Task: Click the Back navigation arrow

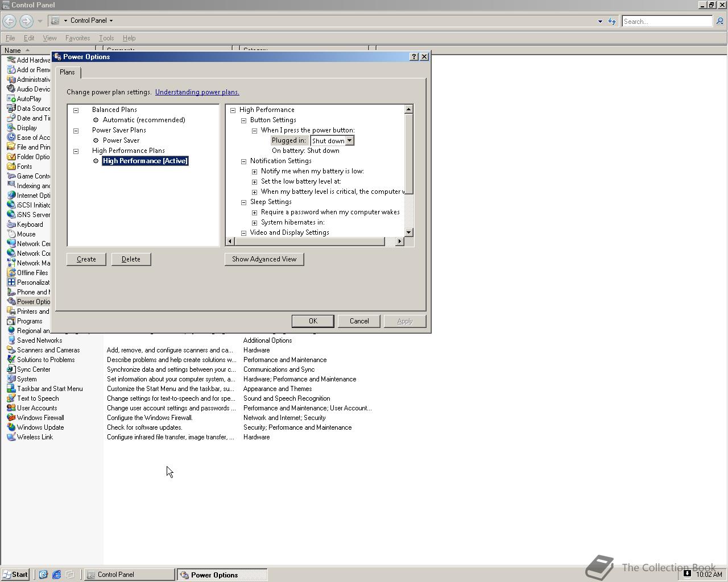Action: click(9, 21)
